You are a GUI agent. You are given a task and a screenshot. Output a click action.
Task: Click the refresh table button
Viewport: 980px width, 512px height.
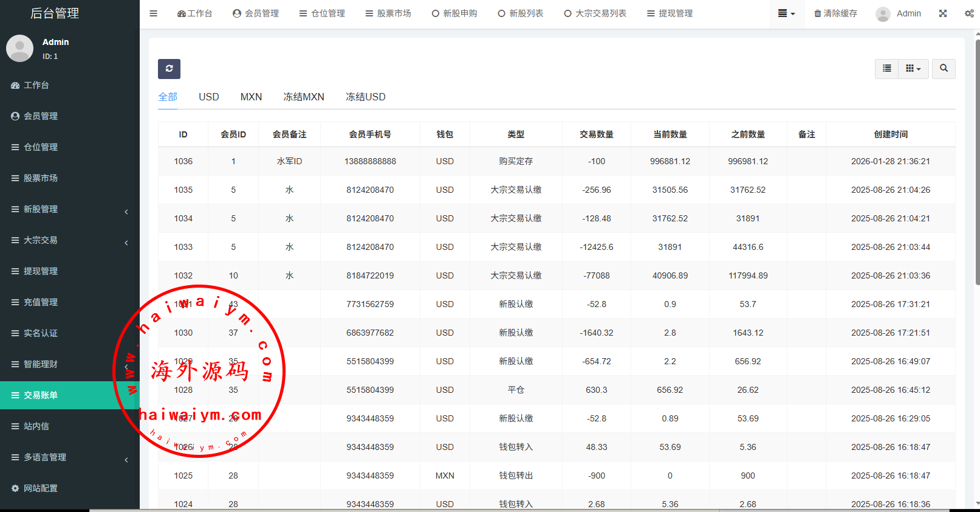pyautogui.click(x=169, y=69)
